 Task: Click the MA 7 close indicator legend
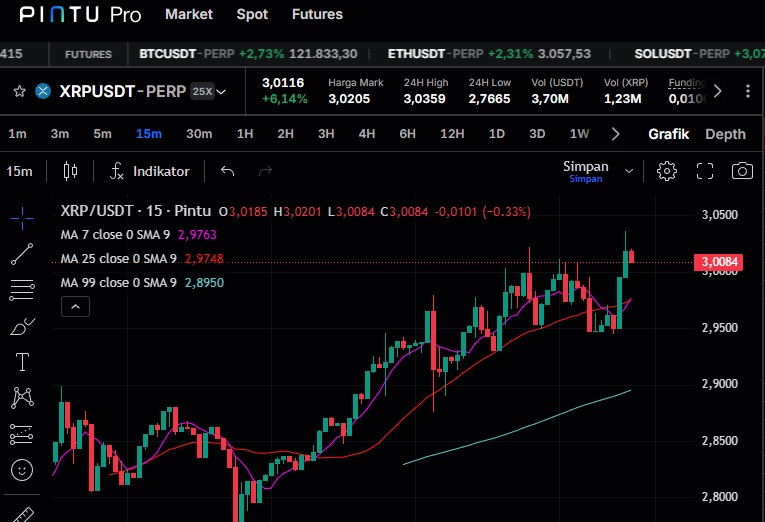point(139,235)
